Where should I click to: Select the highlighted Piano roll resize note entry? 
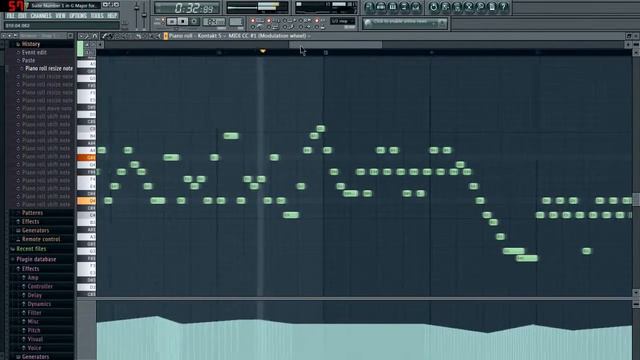click(x=49, y=68)
